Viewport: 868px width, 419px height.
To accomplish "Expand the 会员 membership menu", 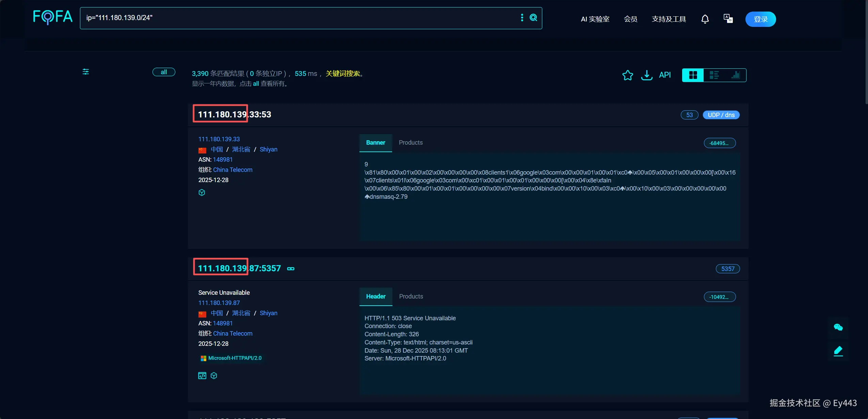I will [x=630, y=19].
